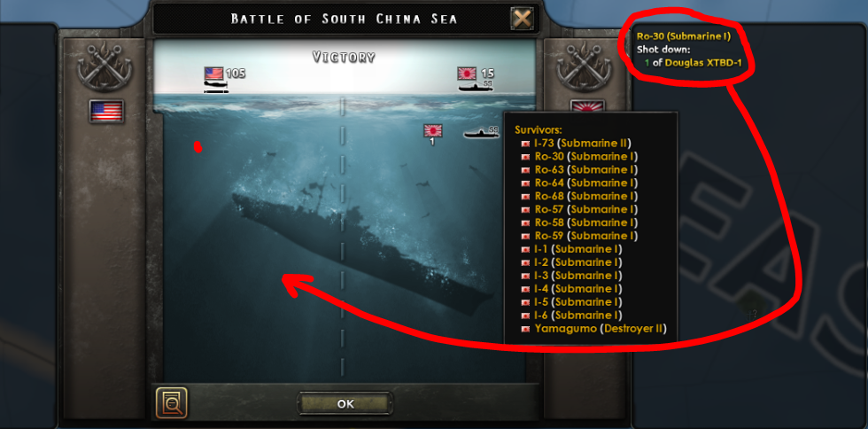
Task: Click the Japanese submarine icon beside 15
Action: (x=476, y=87)
